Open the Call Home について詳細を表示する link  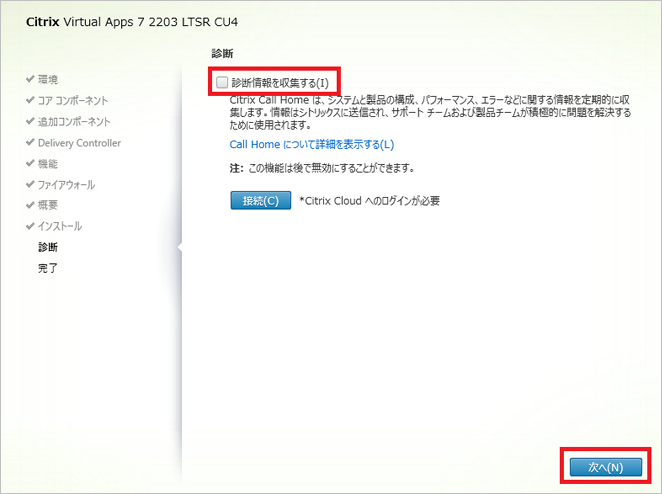coord(312,144)
